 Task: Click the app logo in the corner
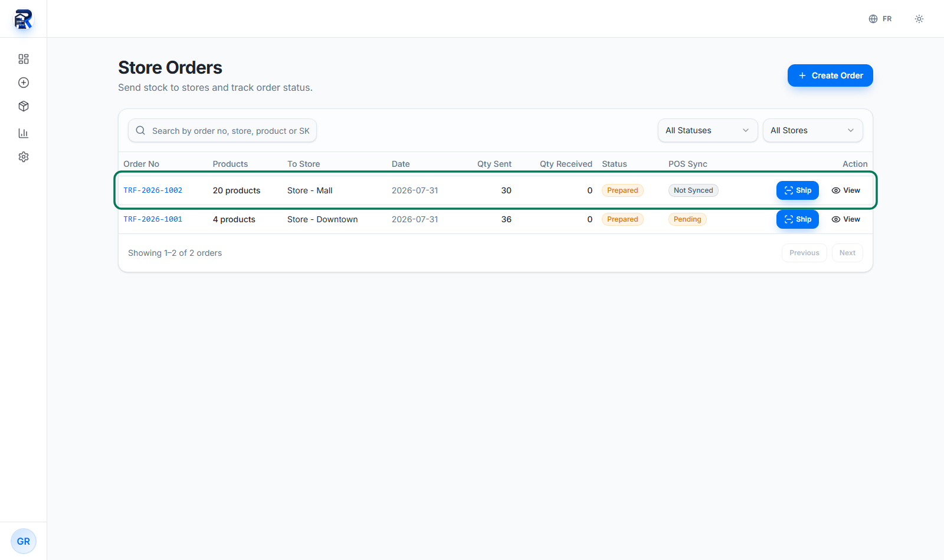point(24,19)
